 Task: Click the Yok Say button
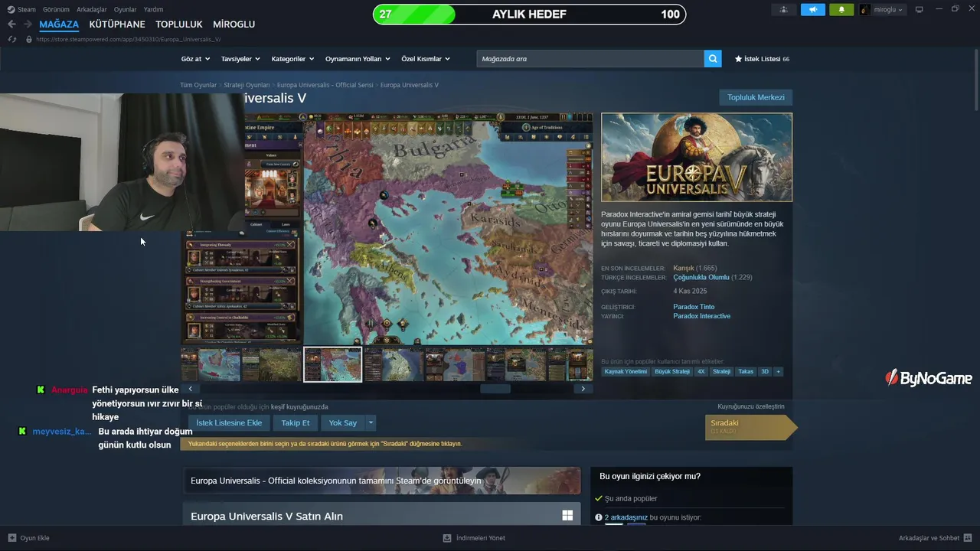(343, 422)
